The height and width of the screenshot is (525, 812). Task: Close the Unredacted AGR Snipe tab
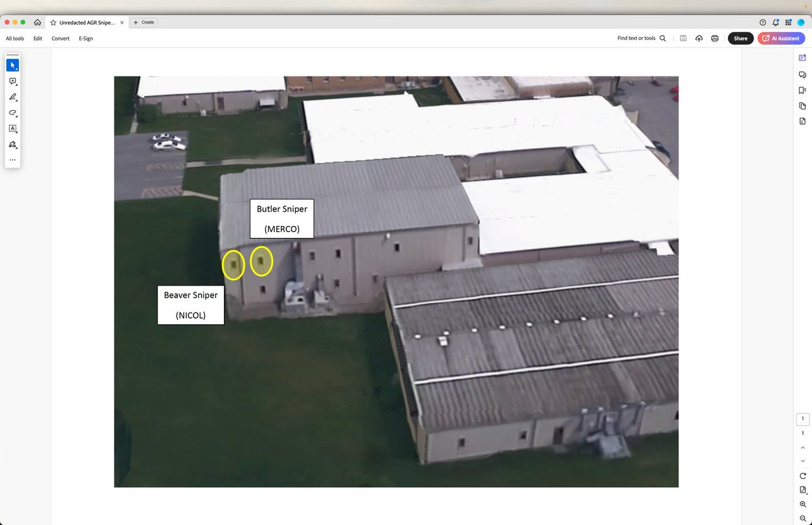(x=122, y=22)
